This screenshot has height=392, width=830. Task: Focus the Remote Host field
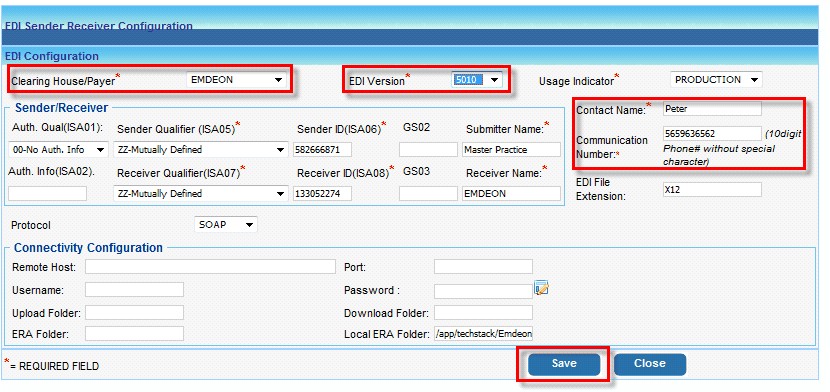click(x=210, y=267)
